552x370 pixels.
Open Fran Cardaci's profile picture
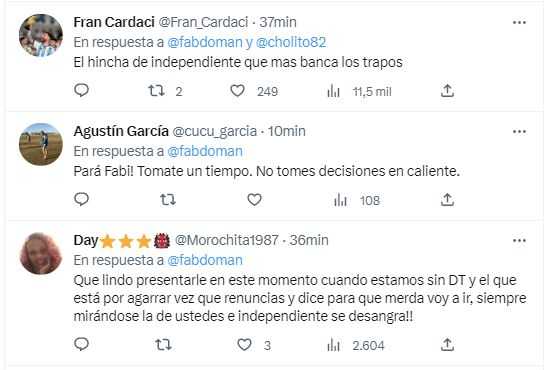point(41,35)
